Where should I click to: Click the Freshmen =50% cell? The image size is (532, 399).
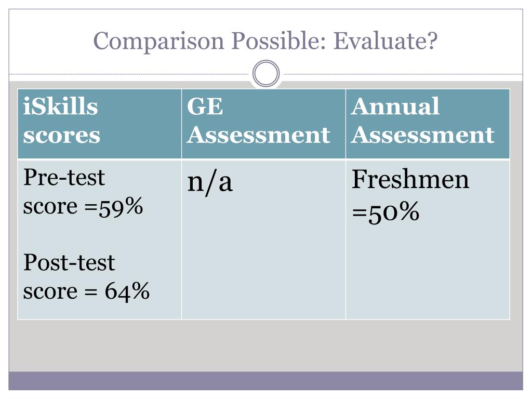coord(428,240)
